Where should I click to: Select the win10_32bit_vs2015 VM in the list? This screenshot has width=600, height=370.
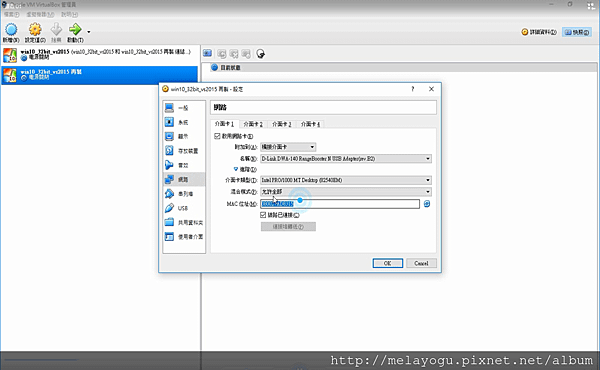pyautogui.click(x=99, y=55)
